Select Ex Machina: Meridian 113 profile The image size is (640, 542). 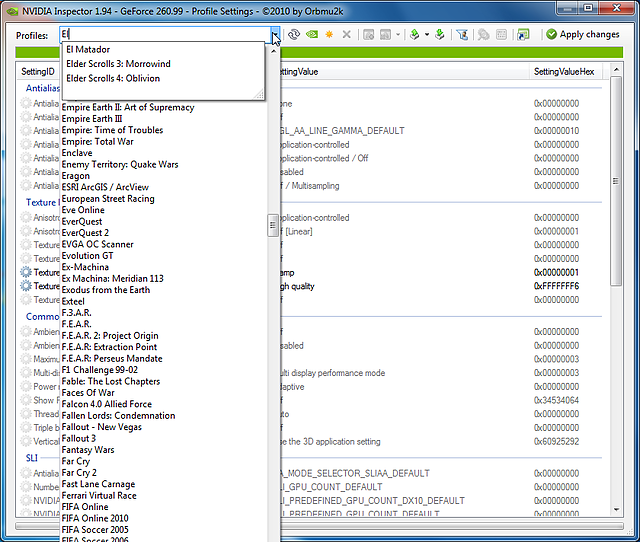[113, 279]
